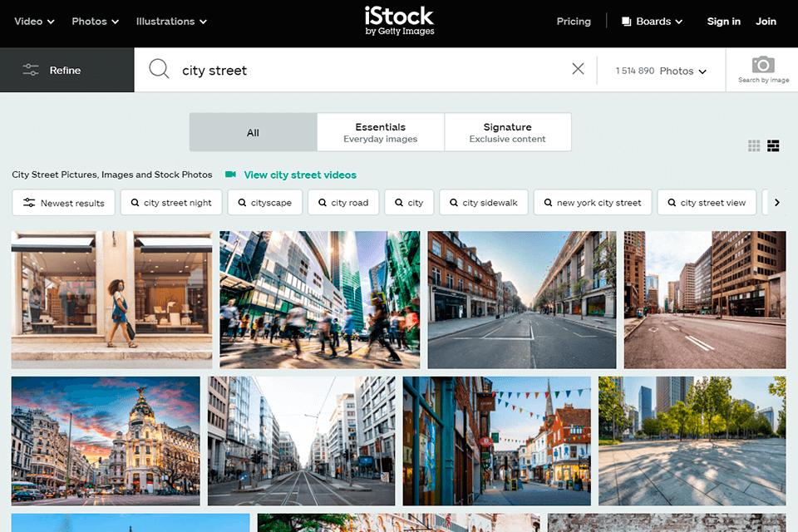
Task: Click the magnifying glass search icon
Action: 159,68
